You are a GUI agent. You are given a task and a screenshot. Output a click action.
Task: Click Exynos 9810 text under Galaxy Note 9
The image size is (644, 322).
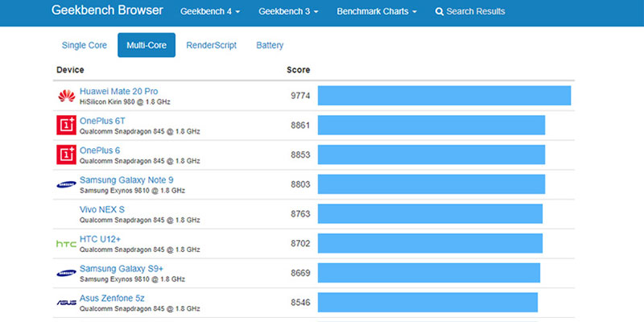click(x=132, y=191)
